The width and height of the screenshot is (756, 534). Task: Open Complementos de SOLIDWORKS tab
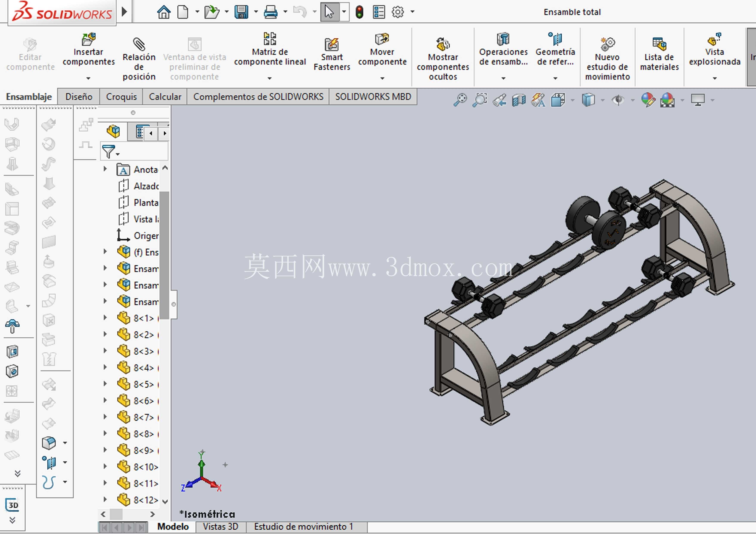(258, 97)
